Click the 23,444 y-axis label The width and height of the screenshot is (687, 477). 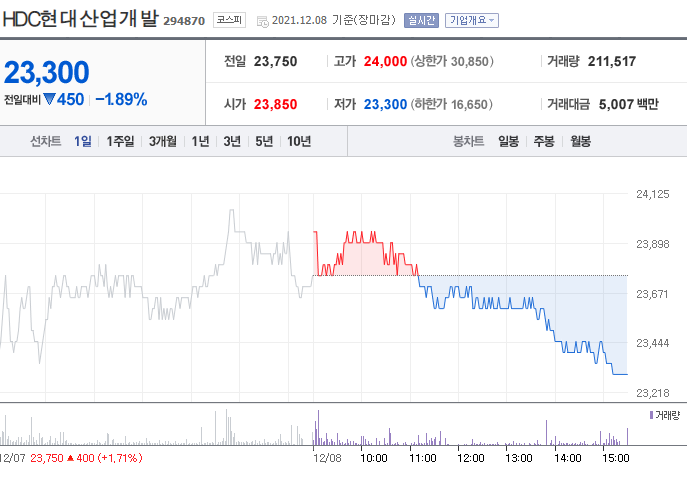pos(652,343)
